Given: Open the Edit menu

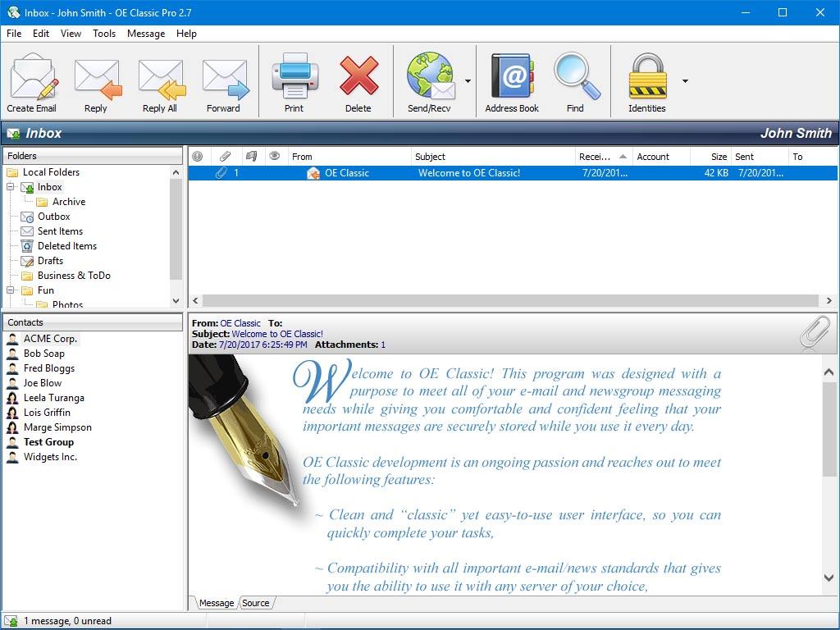Looking at the screenshot, I should point(41,33).
